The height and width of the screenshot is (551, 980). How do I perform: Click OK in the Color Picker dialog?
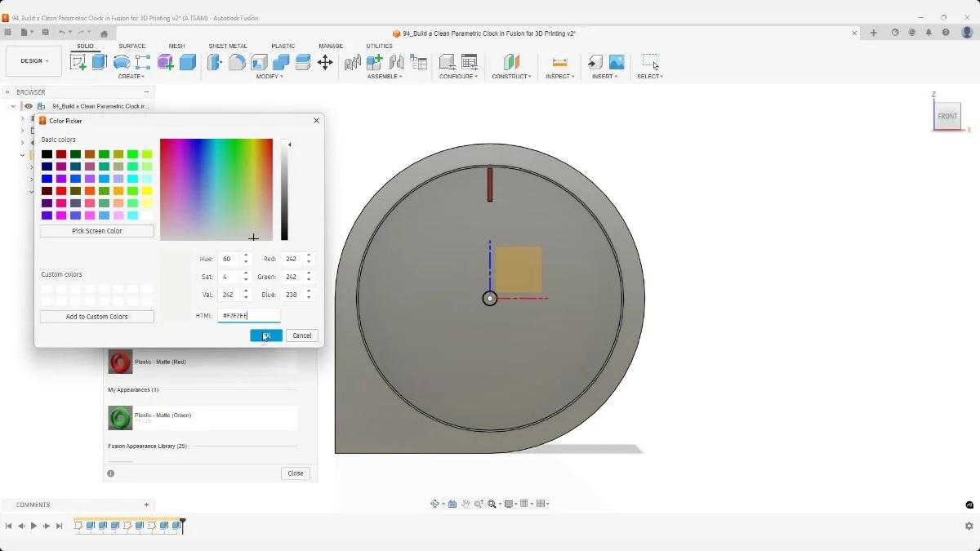(x=265, y=335)
